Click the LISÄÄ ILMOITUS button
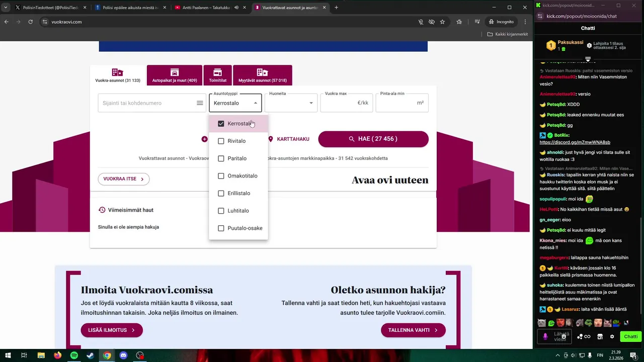This screenshot has height=362, width=644. 112,330
